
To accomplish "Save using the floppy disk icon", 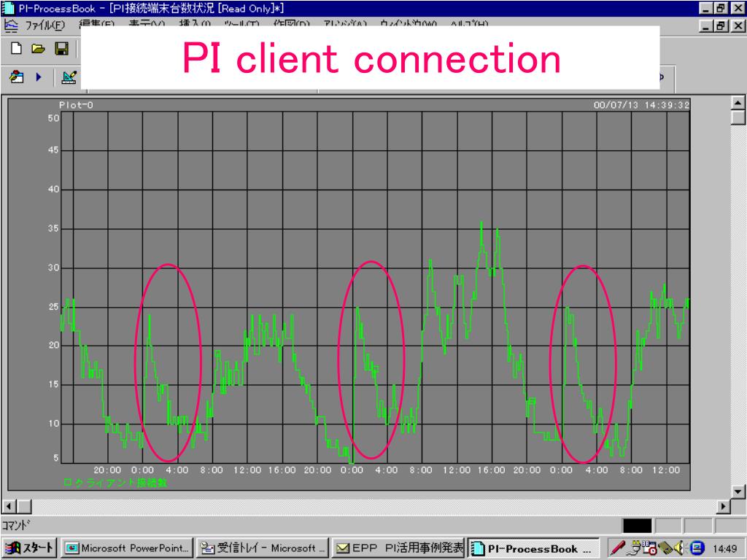I will point(61,49).
